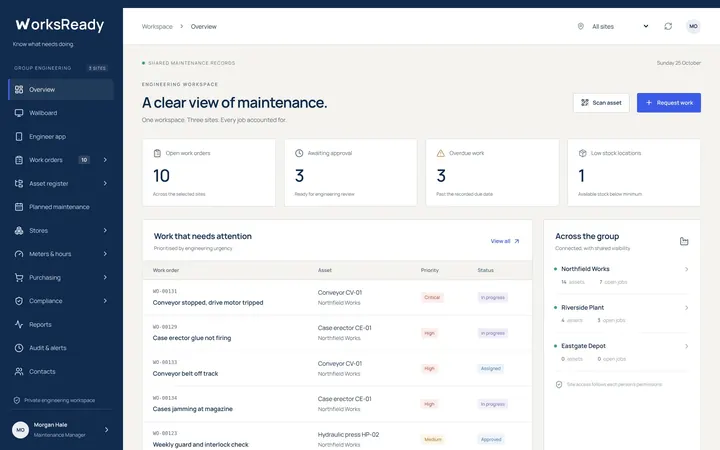Click the Purchasing cart icon
This screenshot has width=720, height=450.
(19, 277)
